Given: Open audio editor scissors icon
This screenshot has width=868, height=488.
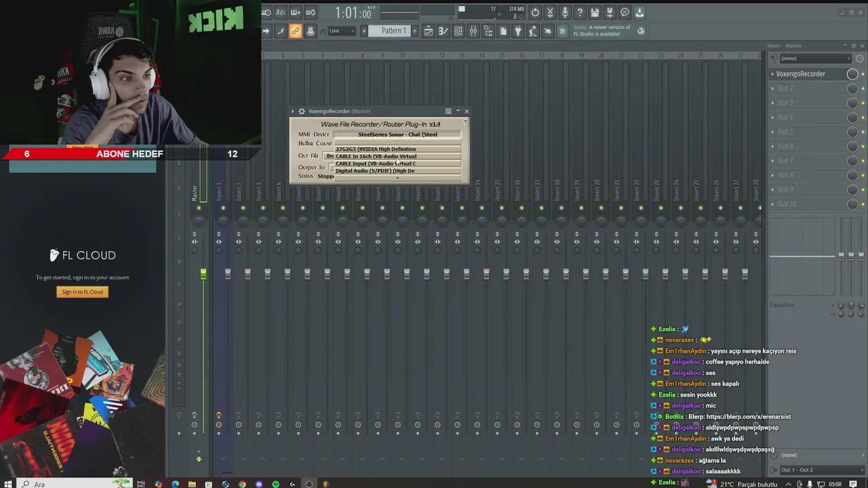Looking at the screenshot, I should 550,12.
